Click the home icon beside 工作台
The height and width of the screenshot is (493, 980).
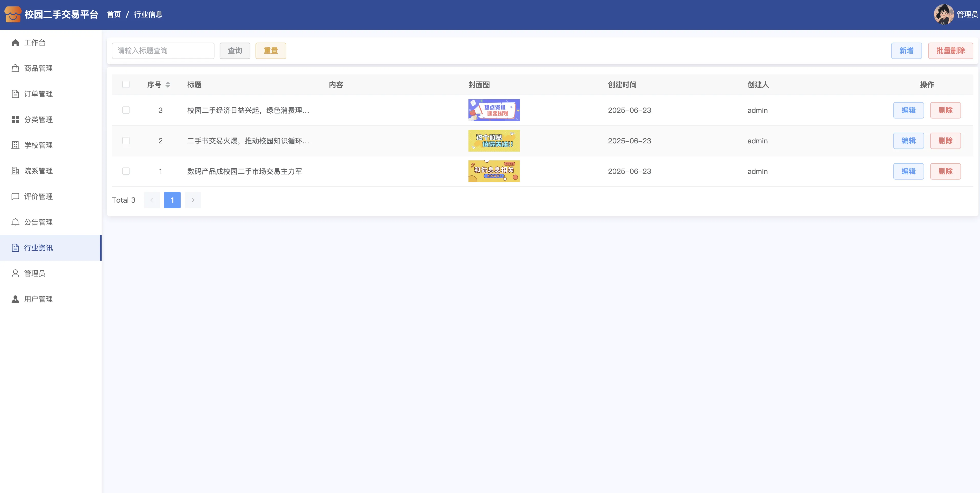click(15, 43)
